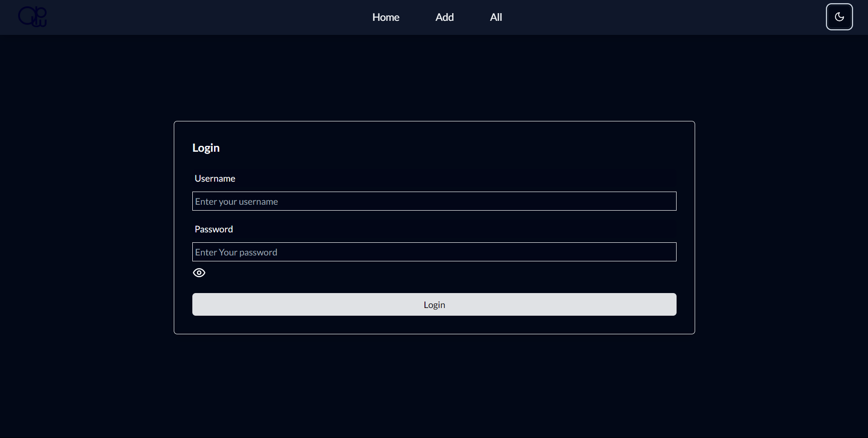868x438 pixels.
Task: Show password using the eye icon
Action: tap(199, 273)
